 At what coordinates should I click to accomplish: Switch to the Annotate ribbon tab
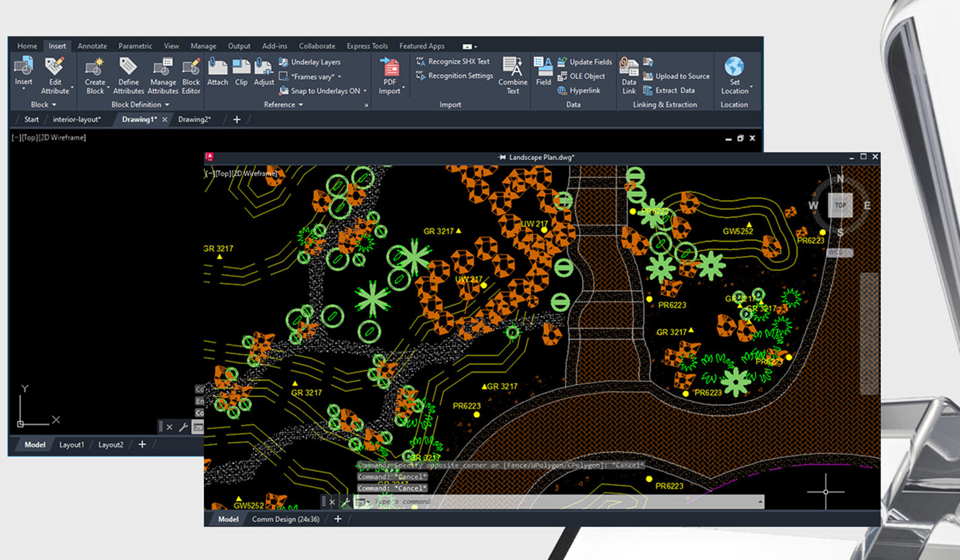pyautogui.click(x=92, y=46)
